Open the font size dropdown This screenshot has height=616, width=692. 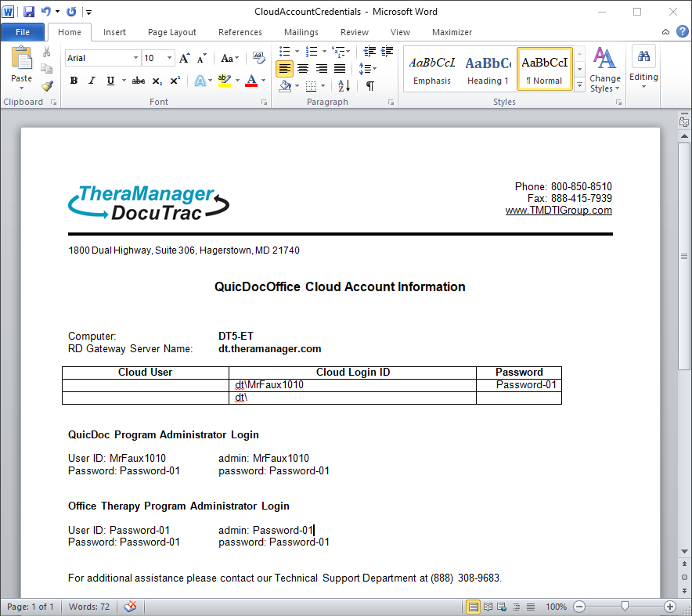(169, 58)
